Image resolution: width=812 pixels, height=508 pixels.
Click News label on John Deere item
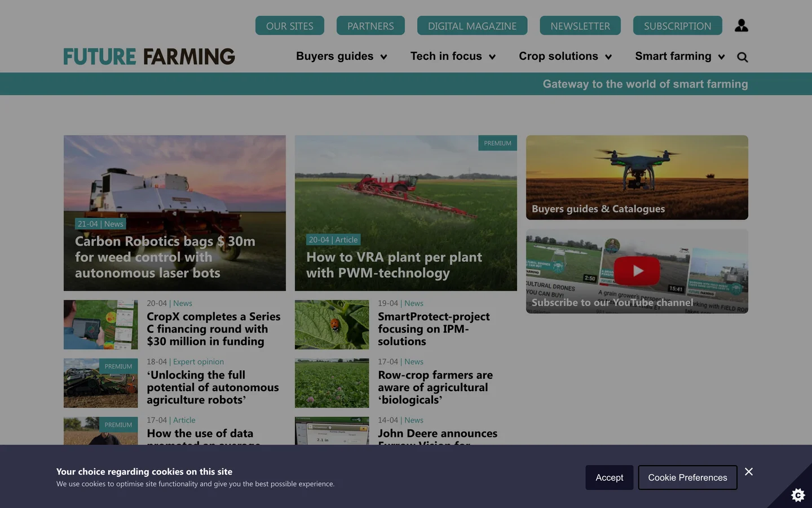coord(414,421)
